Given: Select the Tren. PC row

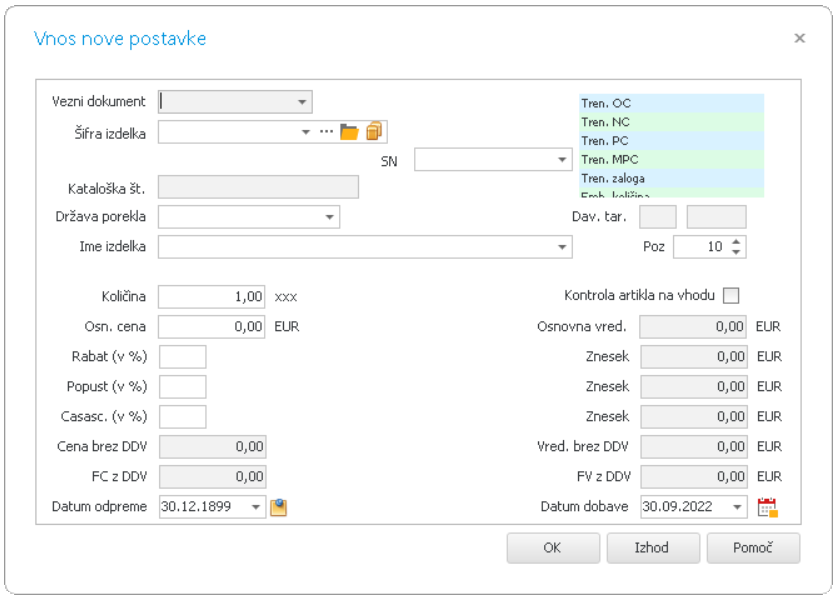Looking at the screenshot, I should (672, 141).
